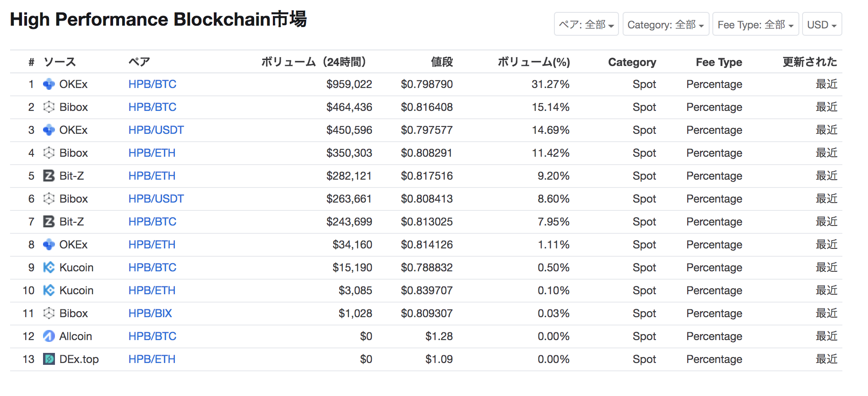Select the $0.817516 price cell

click(427, 176)
